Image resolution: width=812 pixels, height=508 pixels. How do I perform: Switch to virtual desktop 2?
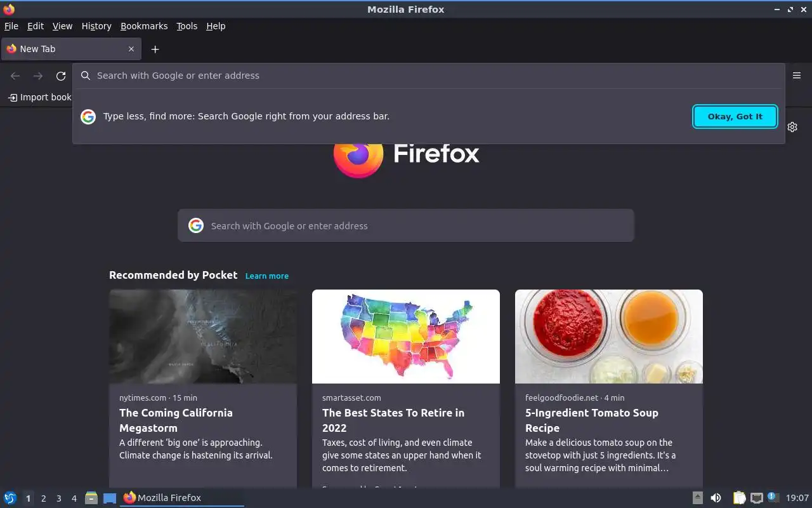pyautogui.click(x=44, y=498)
